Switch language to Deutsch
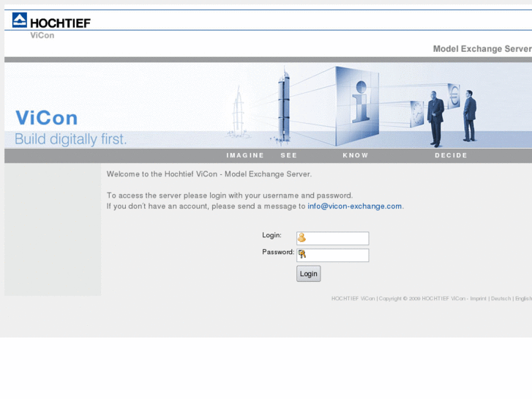Image resolution: width=532 pixels, height=399 pixels. tap(501, 299)
